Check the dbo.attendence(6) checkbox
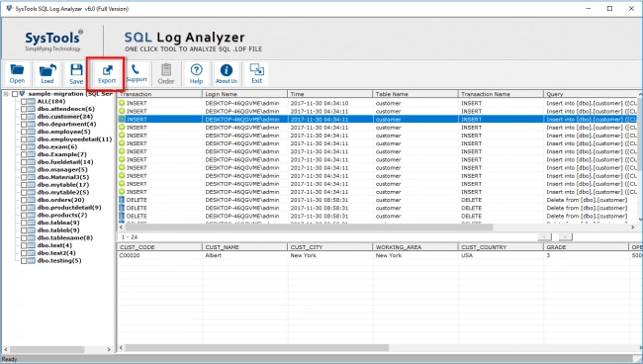This screenshot has width=643, height=364. click(x=24, y=109)
